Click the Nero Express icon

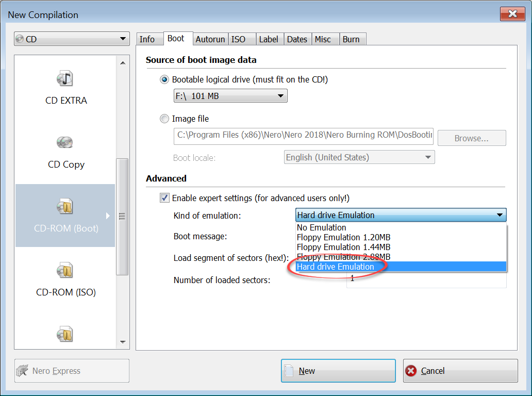22,371
